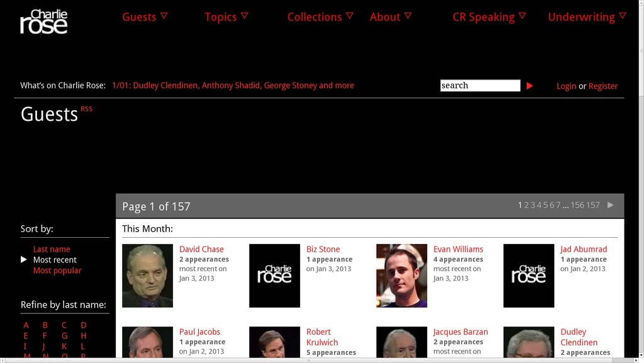Open the Collections navigation item
The height and width of the screenshot is (363, 644).
[314, 17]
